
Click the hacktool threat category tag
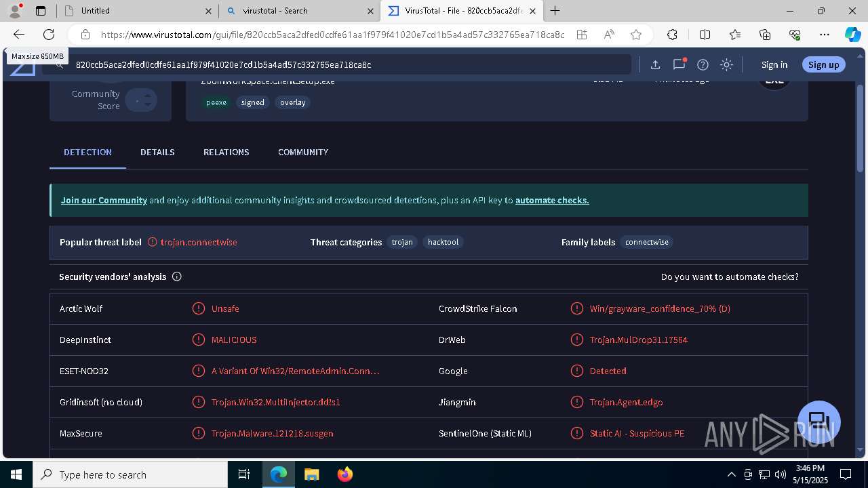click(x=443, y=242)
